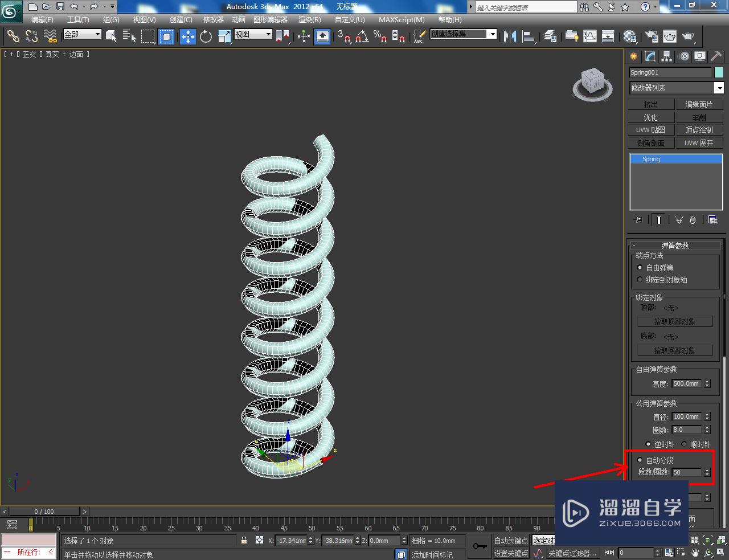Viewport: 729px width, 560px height.
Task: Click the Edit Named Selection Sets icon
Action: [419, 36]
